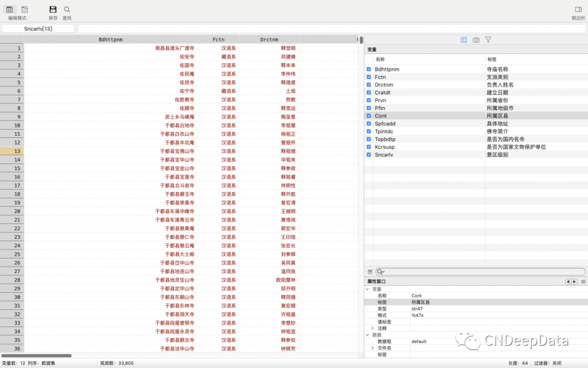This screenshot has width=588, height=368.
Task: Open variable filter options dropdown icon
Action: [370, 272]
